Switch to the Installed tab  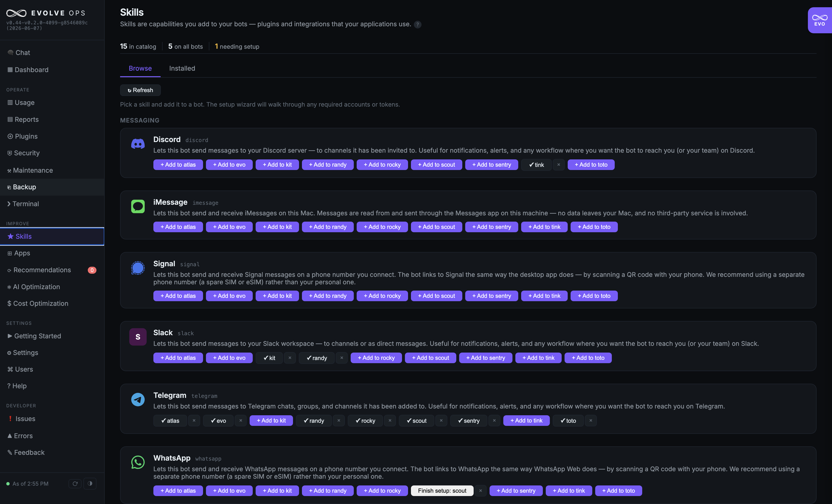[182, 68]
